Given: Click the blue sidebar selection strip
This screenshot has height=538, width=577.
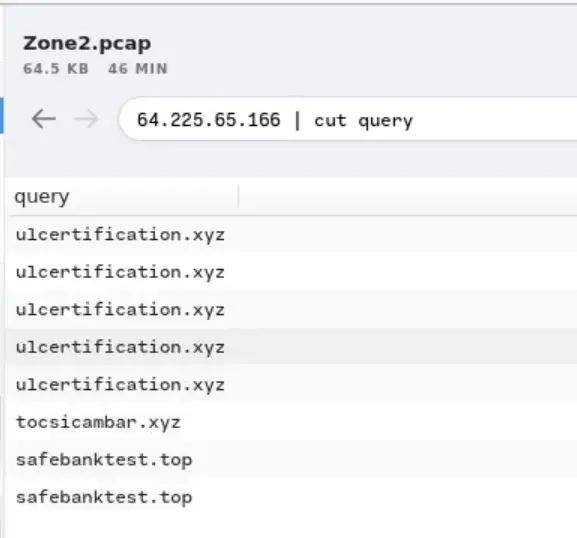Looking at the screenshot, I should 1,115.
